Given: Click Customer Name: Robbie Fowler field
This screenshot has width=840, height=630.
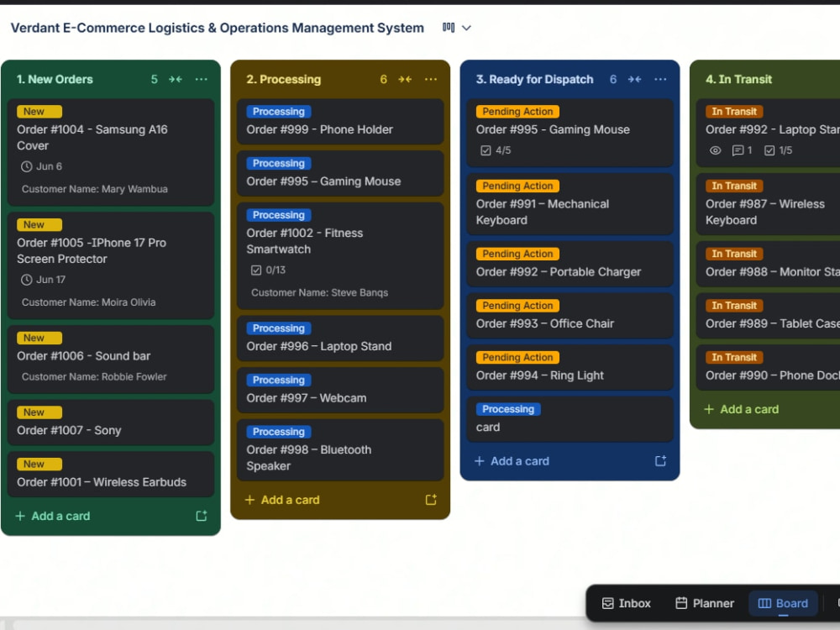Looking at the screenshot, I should 94,376.
